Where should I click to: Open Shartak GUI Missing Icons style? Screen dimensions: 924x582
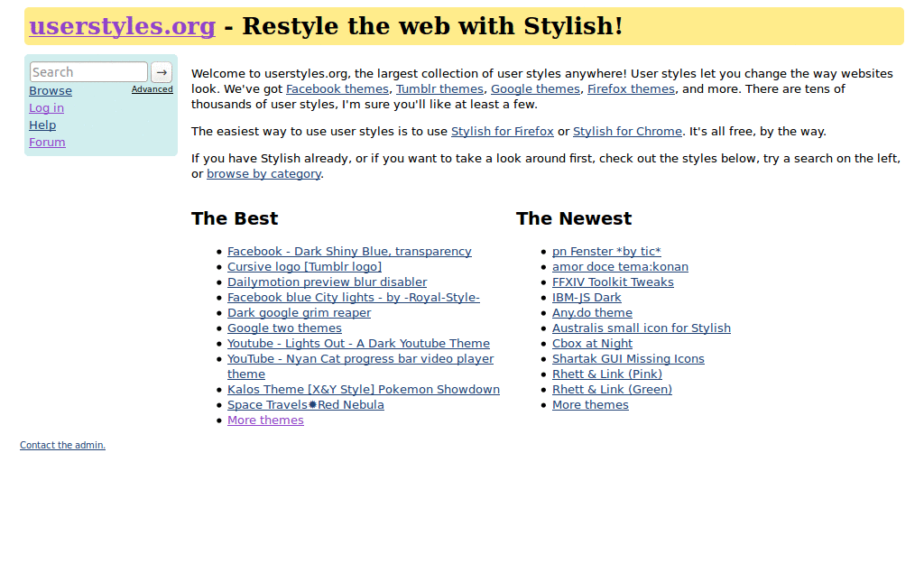coord(628,359)
